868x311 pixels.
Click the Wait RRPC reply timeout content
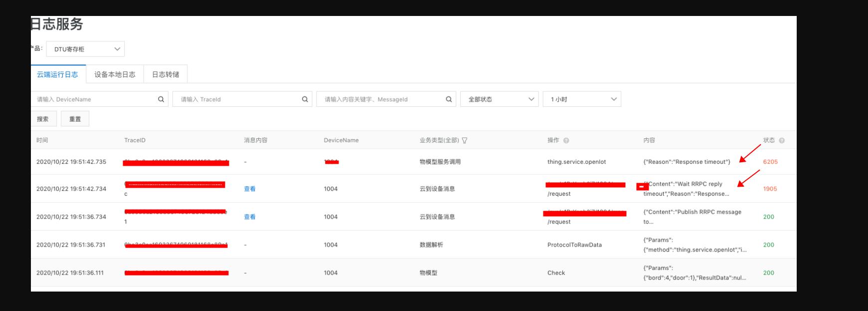[x=686, y=189]
